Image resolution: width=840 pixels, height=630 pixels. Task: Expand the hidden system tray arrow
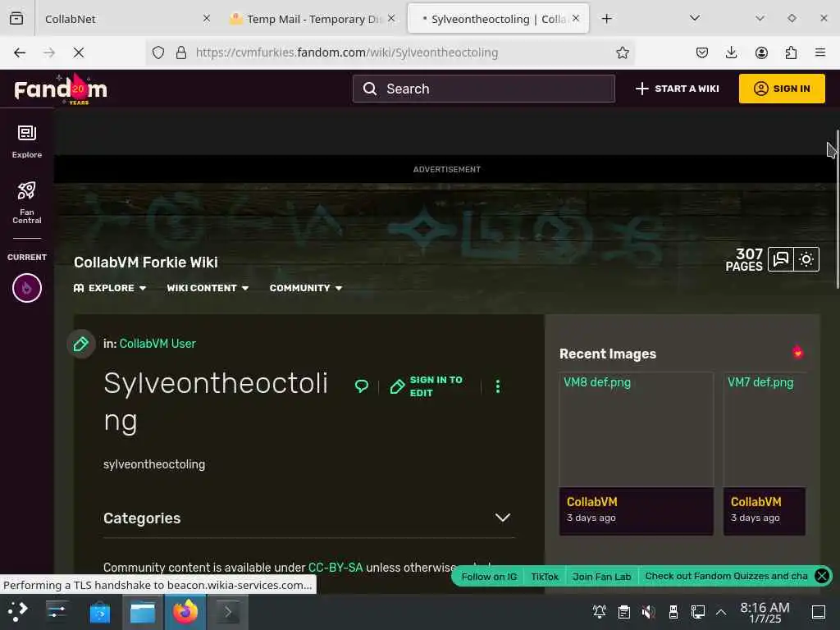(721, 612)
